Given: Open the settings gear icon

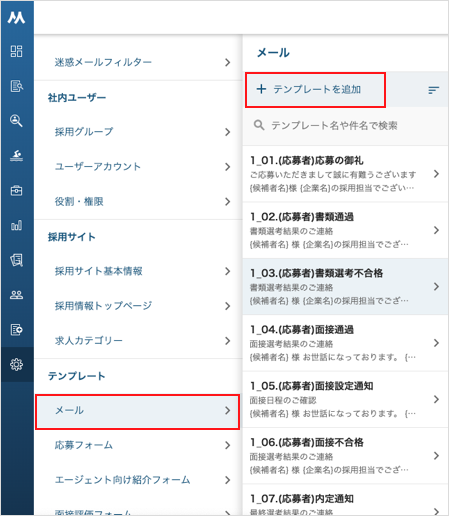Looking at the screenshot, I should 16,364.
